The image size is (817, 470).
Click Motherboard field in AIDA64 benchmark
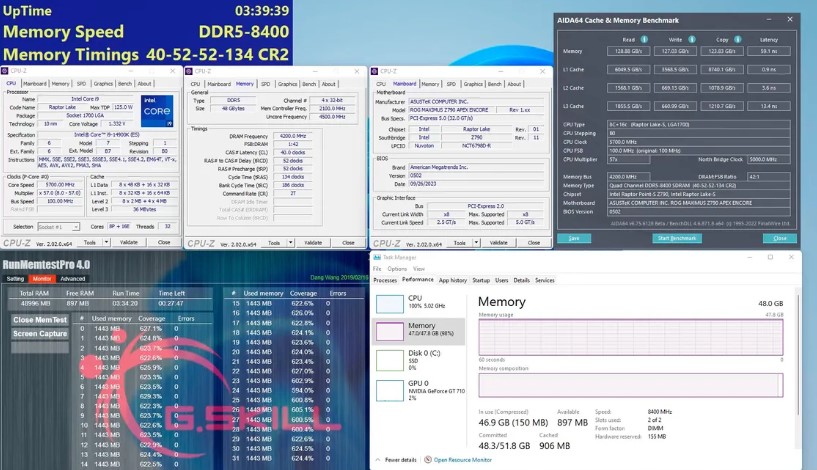point(699,203)
